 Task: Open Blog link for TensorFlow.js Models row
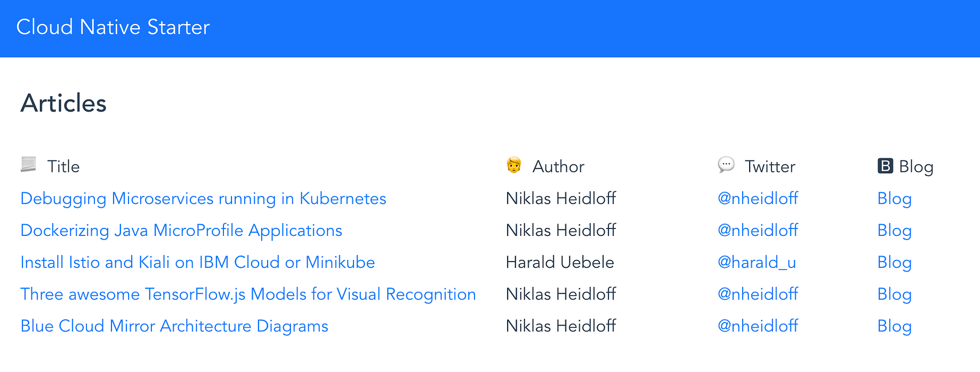(894, 294)
